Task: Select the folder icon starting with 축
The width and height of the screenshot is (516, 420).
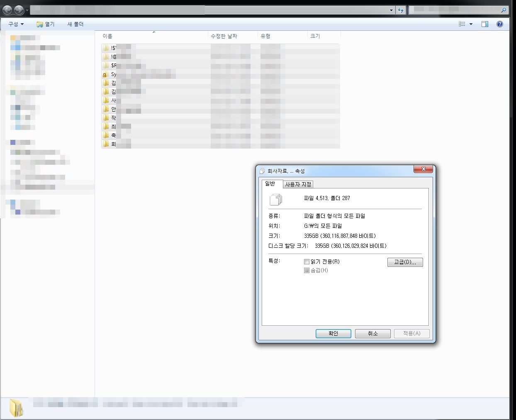Action: pyautogui.click(x=106, y=135)
